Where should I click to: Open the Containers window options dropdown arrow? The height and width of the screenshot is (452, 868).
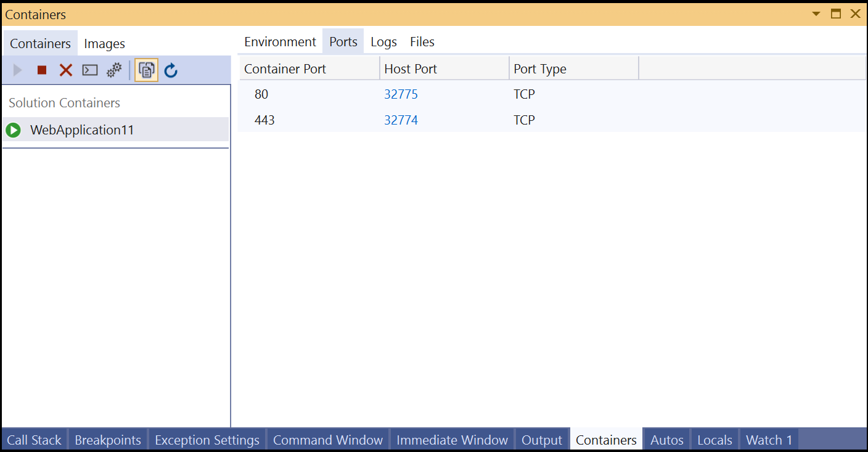click(x=816, y=14)
